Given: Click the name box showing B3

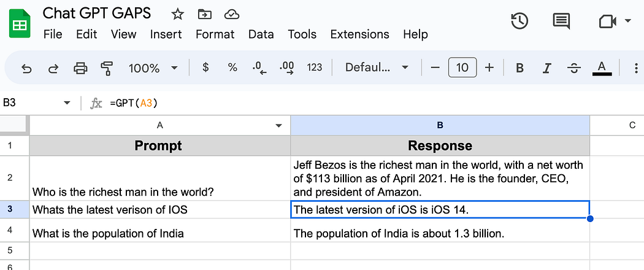Looking at the screenshot, I should pyautogui.click(x=29, y=102).
